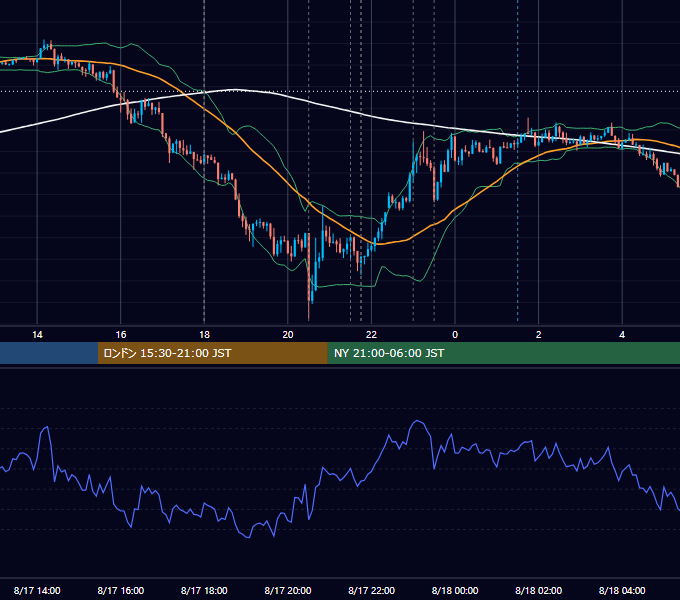Click the hour label 18 on price chart axis
680x600 pixels.
pyautogui.click(x=204, y=335)
